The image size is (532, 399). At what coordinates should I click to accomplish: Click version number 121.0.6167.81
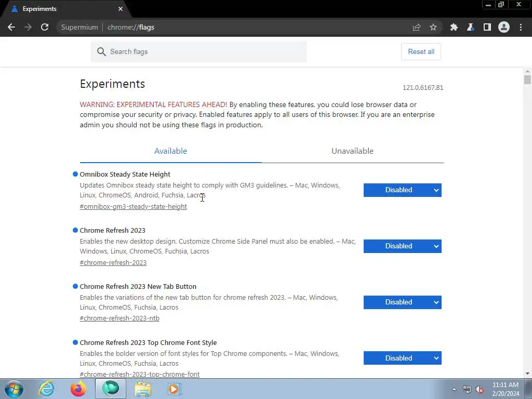point(423,87)
